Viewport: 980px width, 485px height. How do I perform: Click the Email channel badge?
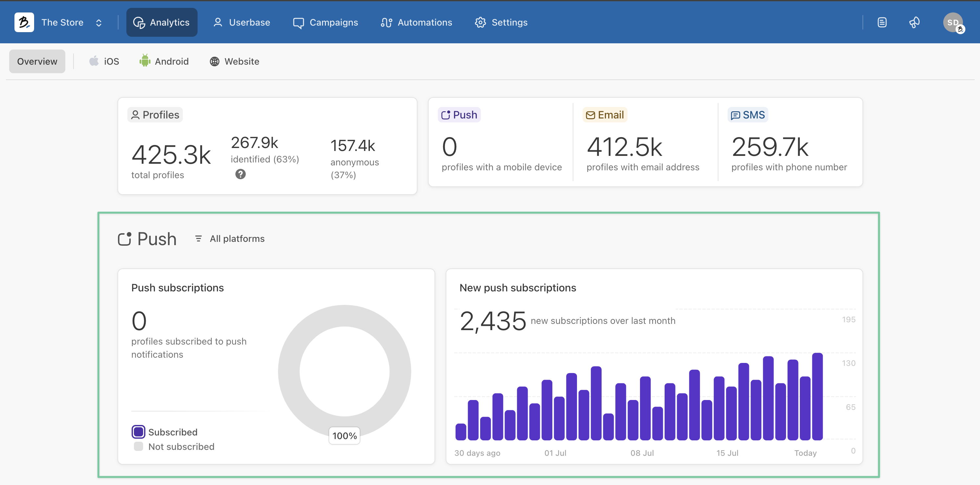click(605, 115)
